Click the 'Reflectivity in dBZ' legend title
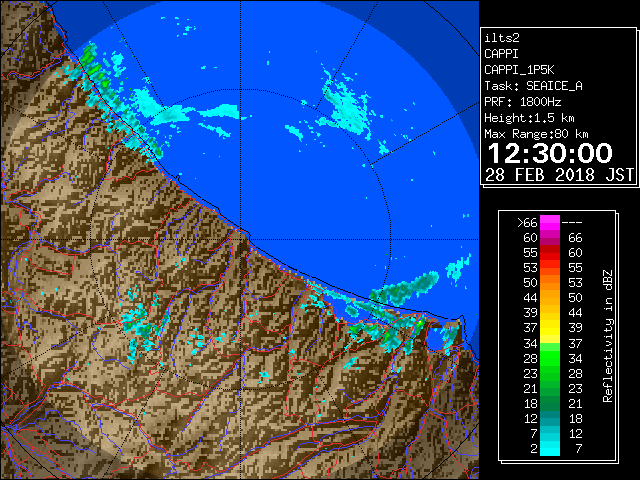 pyautogui.click(x=608, y=336)
